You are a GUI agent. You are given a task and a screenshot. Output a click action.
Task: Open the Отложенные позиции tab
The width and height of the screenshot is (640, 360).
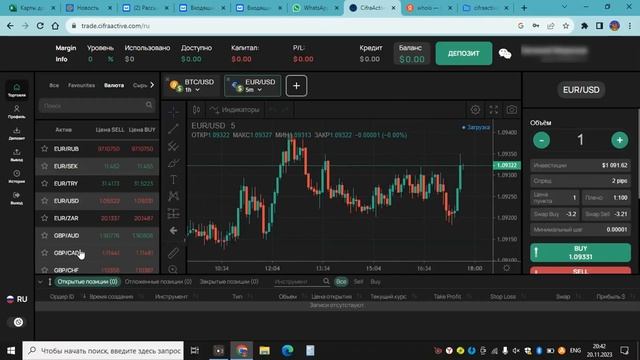(158, 282)
